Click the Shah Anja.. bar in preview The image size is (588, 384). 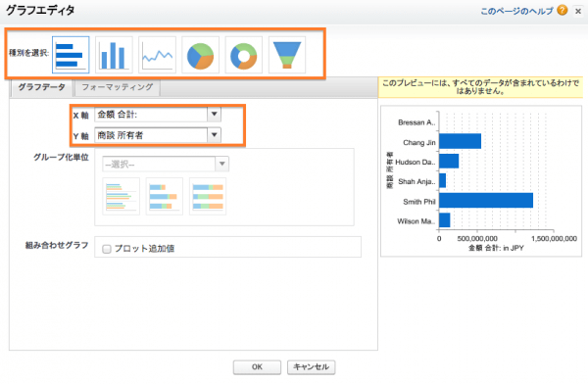443,180
